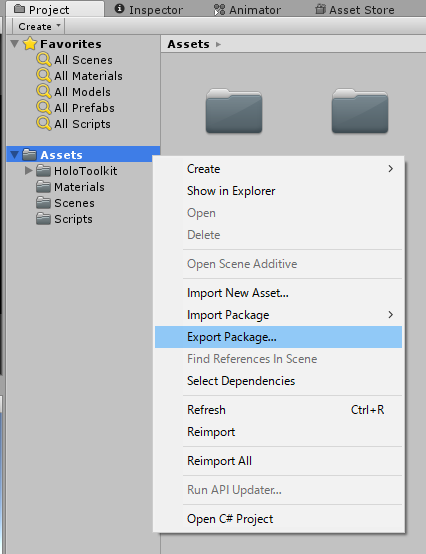The height and width of the screenshot is (554, 426).
Task: Open the Create dropdown in toolbar
Action: coord(39,26)
